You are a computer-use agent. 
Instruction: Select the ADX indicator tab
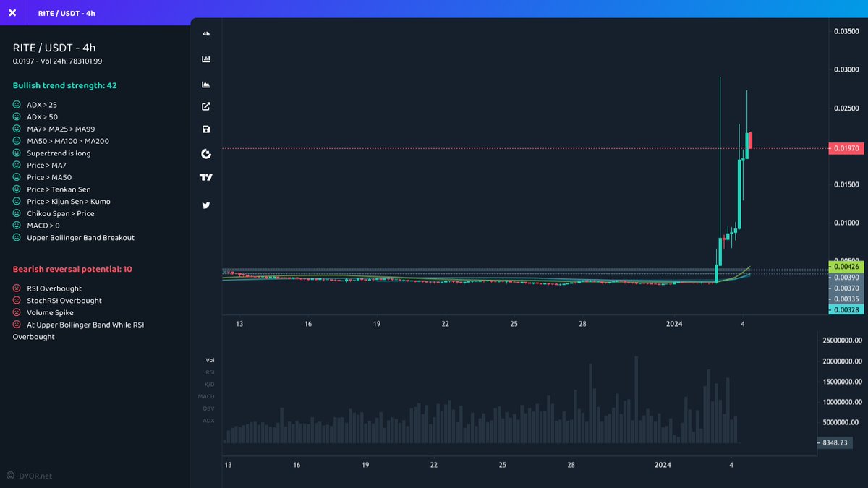(208, 420)
